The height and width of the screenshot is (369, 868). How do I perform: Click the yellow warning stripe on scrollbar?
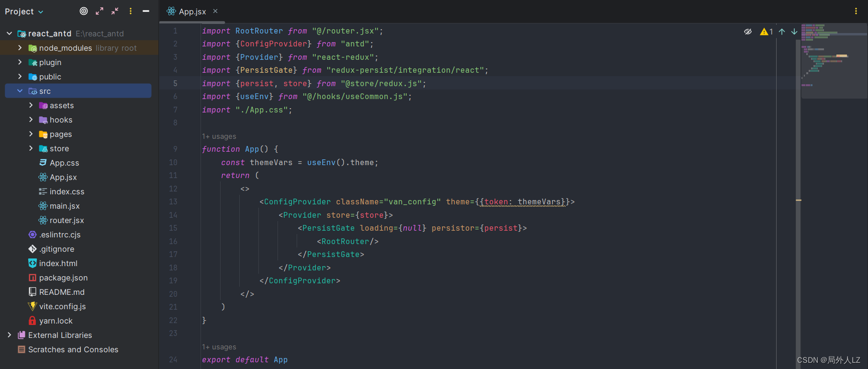pyautogui.click(x=798, y=200)
